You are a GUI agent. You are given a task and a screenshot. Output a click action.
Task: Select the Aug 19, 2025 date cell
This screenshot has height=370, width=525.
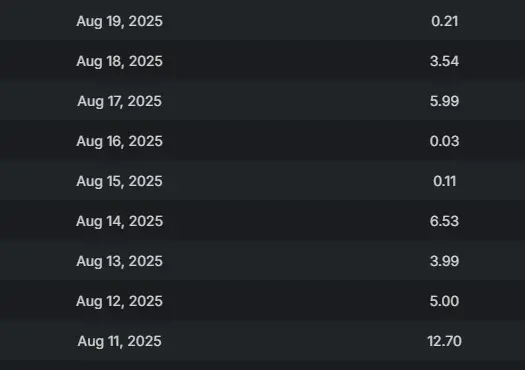click(x=120, y=21)
